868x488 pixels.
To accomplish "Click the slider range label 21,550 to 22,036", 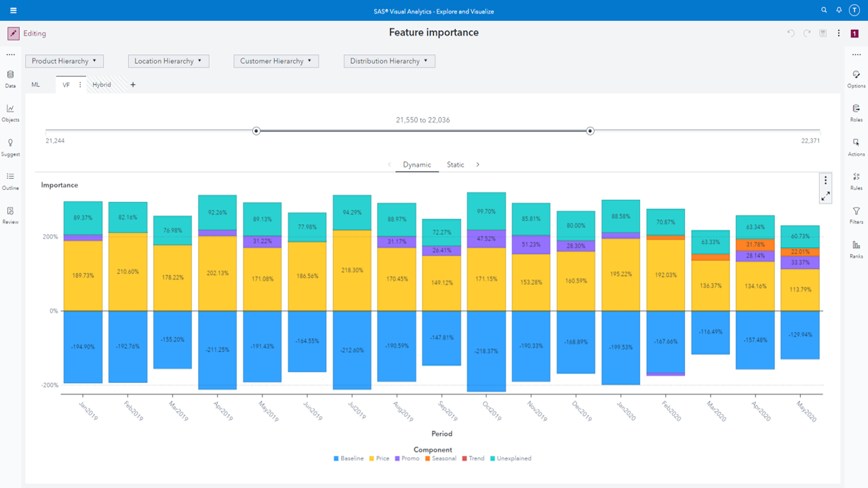I will point(423,120).
